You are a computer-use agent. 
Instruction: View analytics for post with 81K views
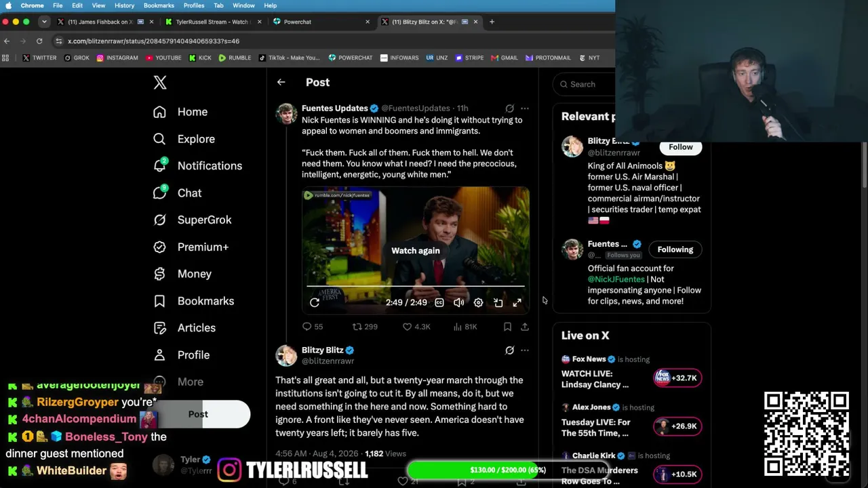pos(465,327)
